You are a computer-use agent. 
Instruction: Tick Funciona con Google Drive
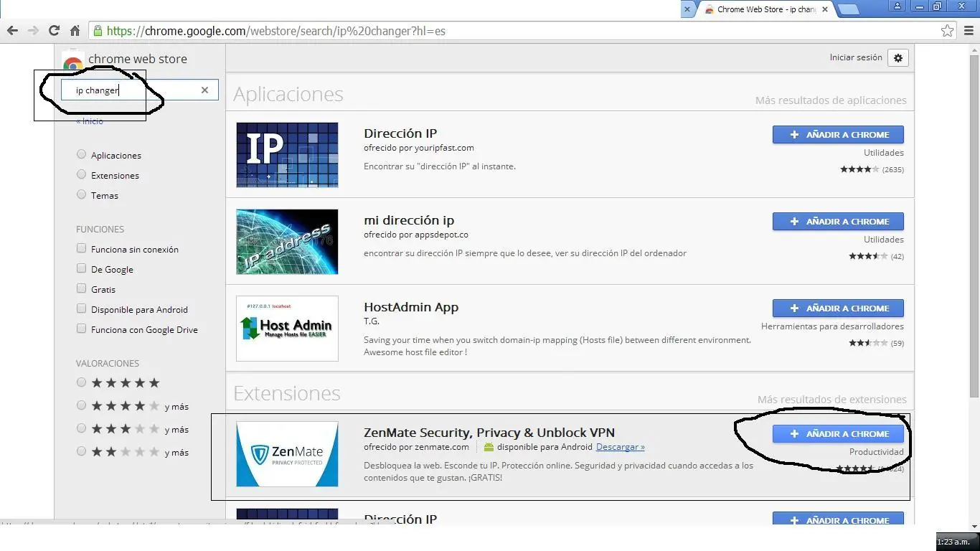coord(82,329)
